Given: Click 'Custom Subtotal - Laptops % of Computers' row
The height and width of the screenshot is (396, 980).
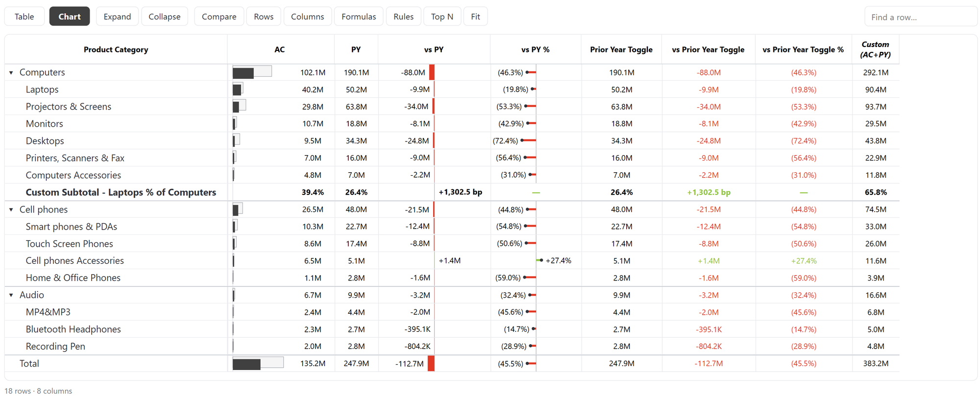Looking at the screenshot, I should pos(121,192).
